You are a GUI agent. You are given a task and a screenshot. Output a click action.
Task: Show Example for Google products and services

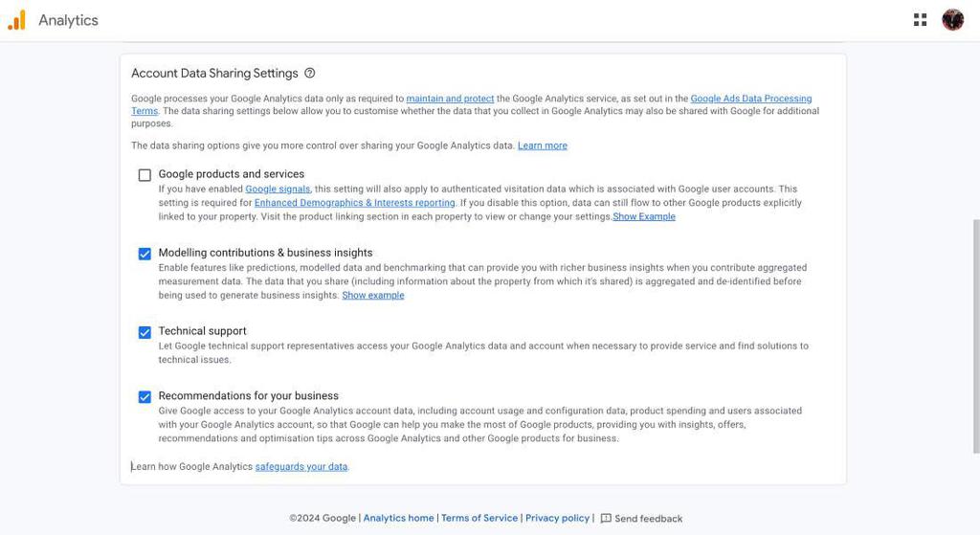coord(644,216)
